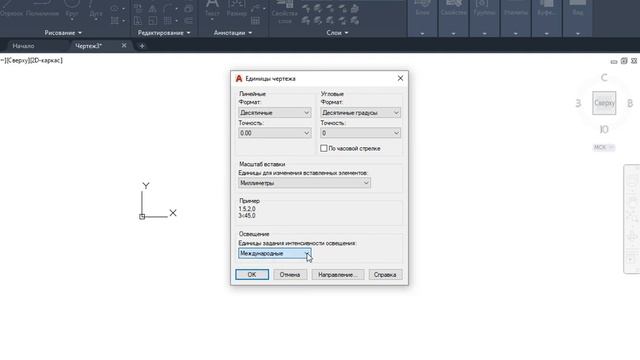Open the Блок ribbon panel
640x360 pixels.
click(422, 18)
